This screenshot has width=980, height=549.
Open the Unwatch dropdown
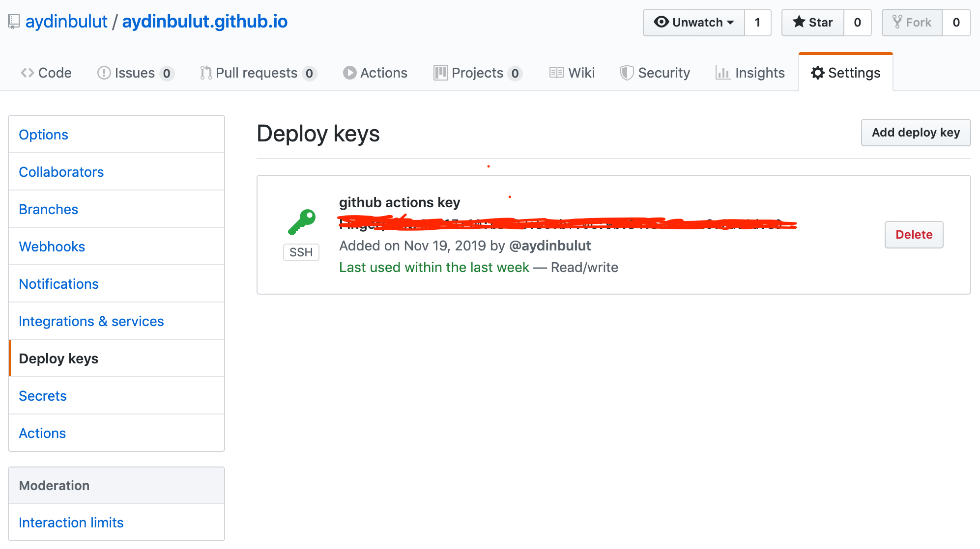pos(694,23)
